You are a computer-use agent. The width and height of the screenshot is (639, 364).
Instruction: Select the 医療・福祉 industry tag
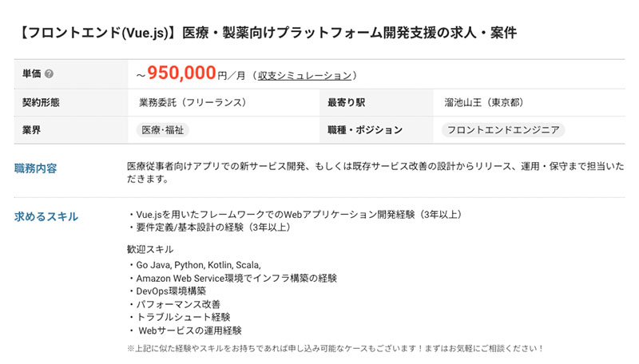tap(164, 129)
